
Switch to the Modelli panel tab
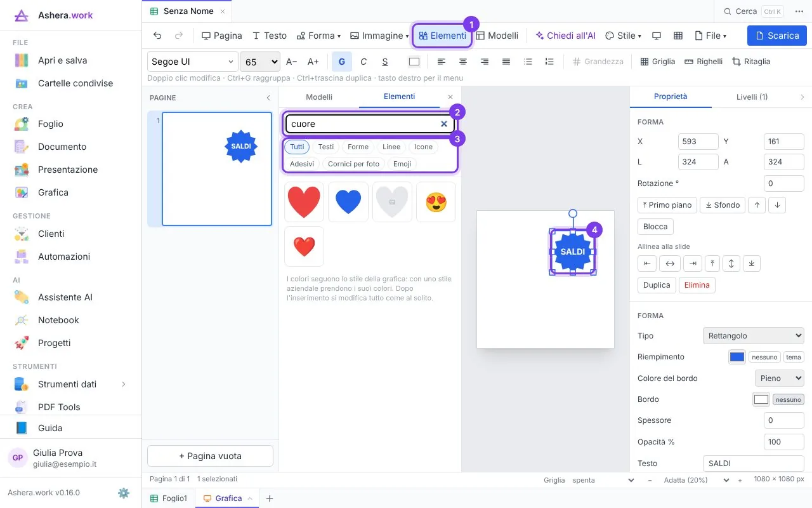click(x=319, y=97)
